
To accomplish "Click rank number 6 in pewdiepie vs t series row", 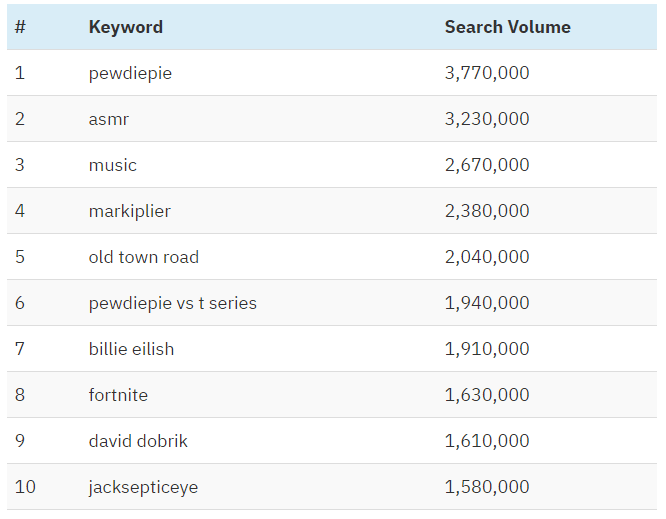I will click(20, 303).
